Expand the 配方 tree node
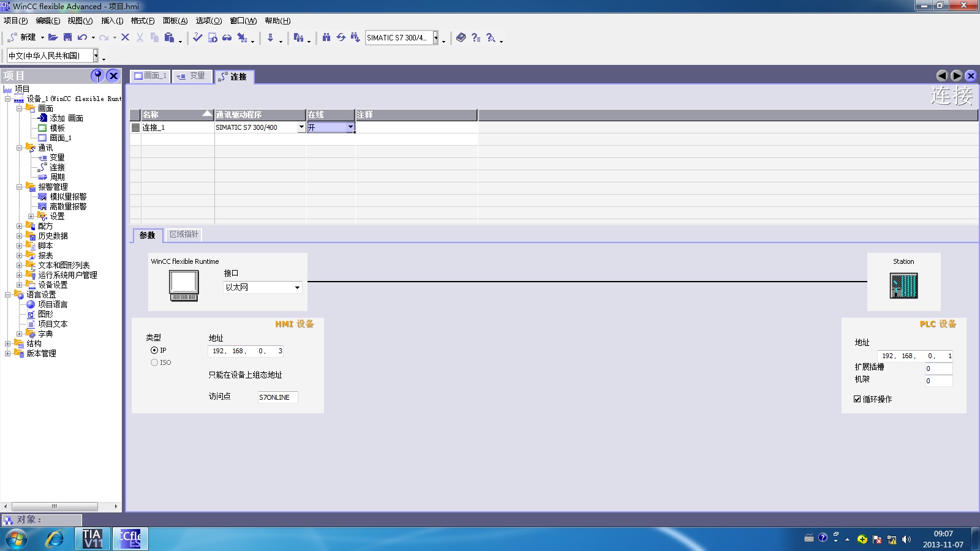The image size is (980, 551). pos(19,227)
